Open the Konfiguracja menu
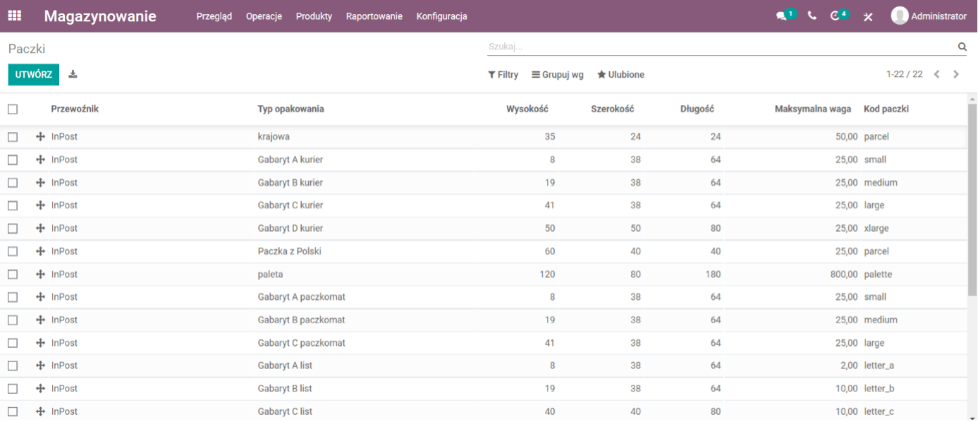The width and height of the screenshot is (980, 422). [x=441, y=16]
